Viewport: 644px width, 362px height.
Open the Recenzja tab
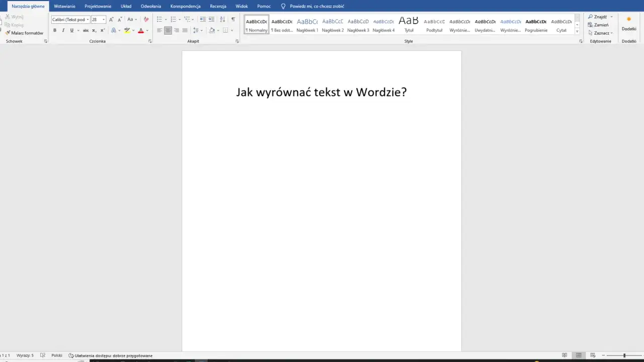coord(218,6)
